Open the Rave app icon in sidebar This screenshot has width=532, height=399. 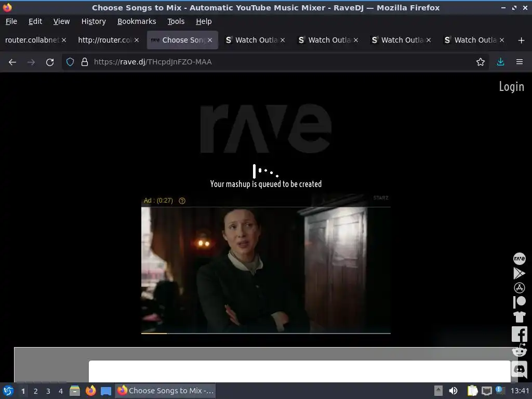click(x=519, y=259)
